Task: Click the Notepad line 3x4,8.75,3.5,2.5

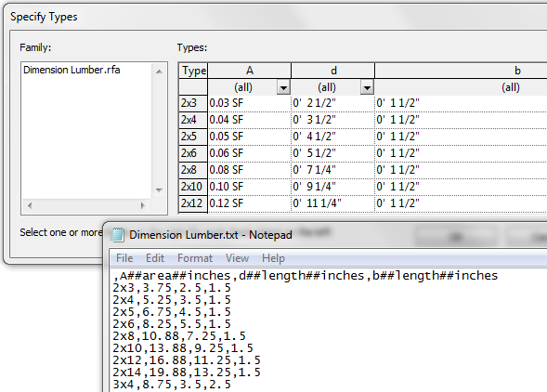Action: pyautogui.click(x=172, y=385)
